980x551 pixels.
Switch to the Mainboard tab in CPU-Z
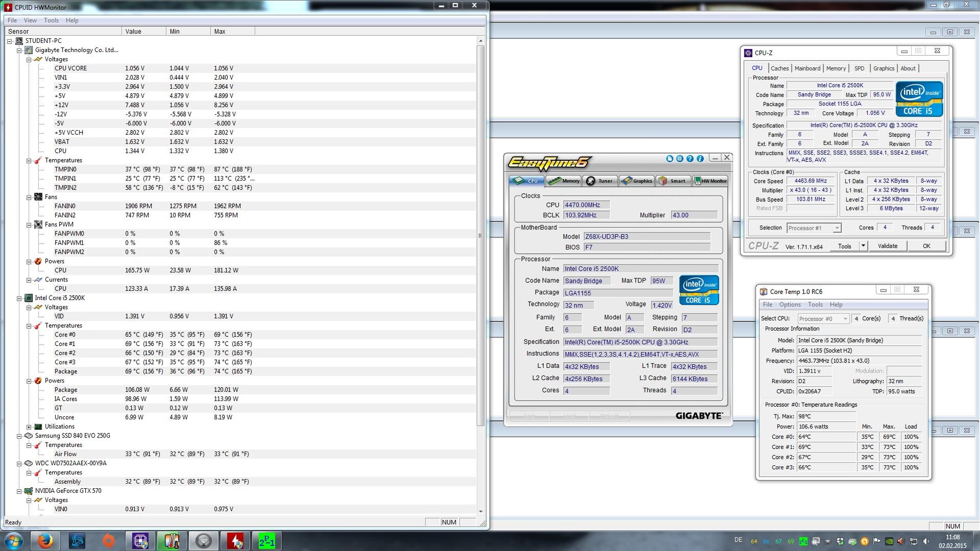807,68
